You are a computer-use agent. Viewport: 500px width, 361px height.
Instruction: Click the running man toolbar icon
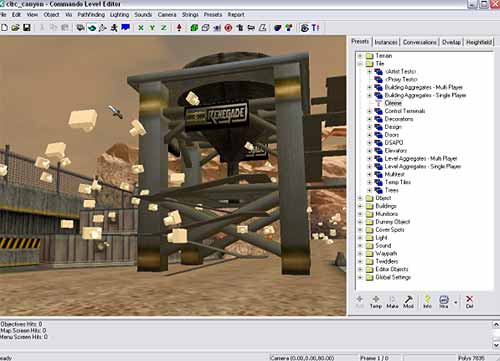(x=114, y=28)
